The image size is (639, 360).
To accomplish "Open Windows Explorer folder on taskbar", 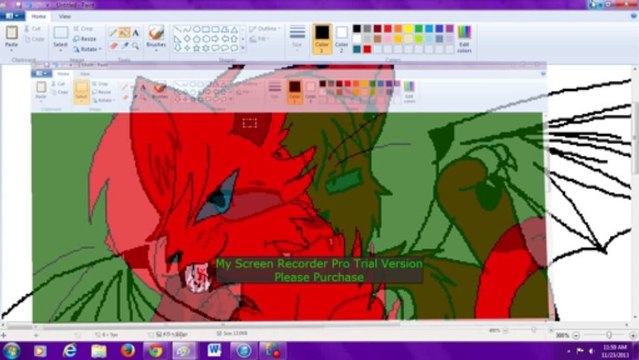I will tap(99, 351).
